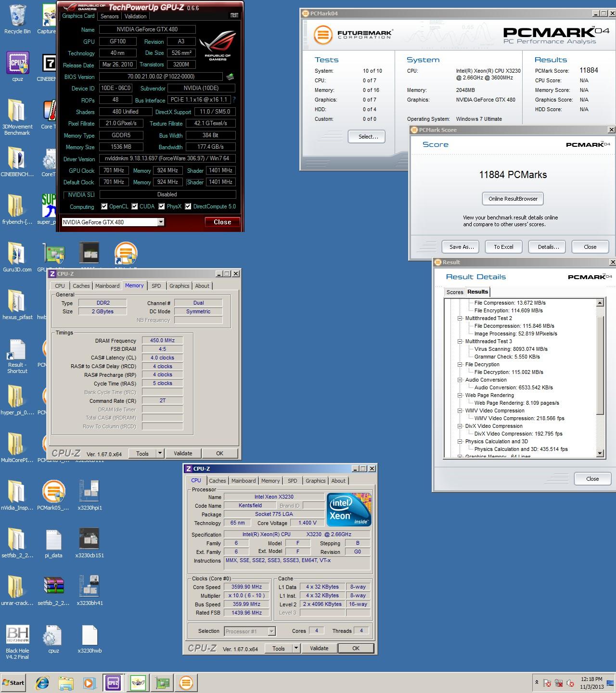The width and height of the screenshot is (616, 693).
Task: Toggle the DirectCompute 5.0 checkbox
Action: pos(188,206)
